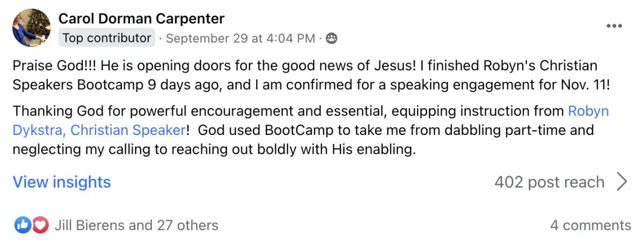Viewport: 644px width, 244px height.
Task: Click the 402 post reach text
Action: (549, 182)
